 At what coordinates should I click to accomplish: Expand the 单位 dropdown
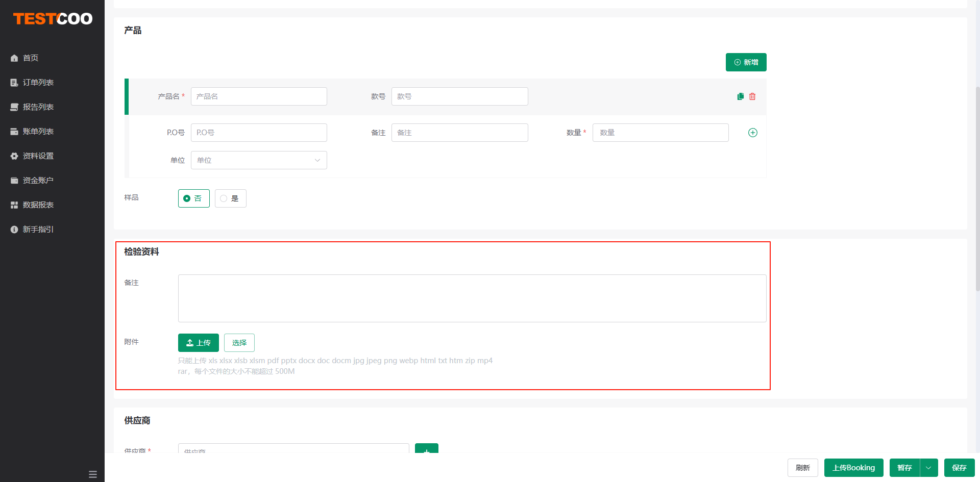point(259,160)
